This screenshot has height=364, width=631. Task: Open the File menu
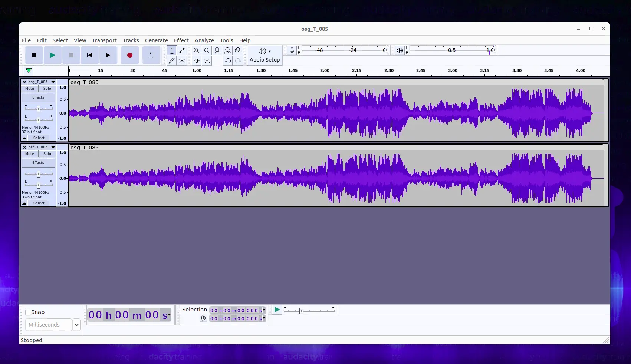(26, 40)
